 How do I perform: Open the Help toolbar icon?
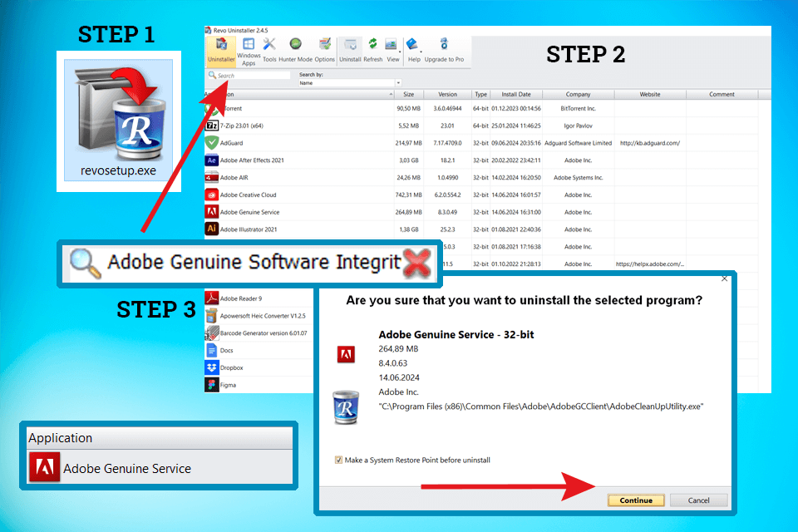coord(414,51)
